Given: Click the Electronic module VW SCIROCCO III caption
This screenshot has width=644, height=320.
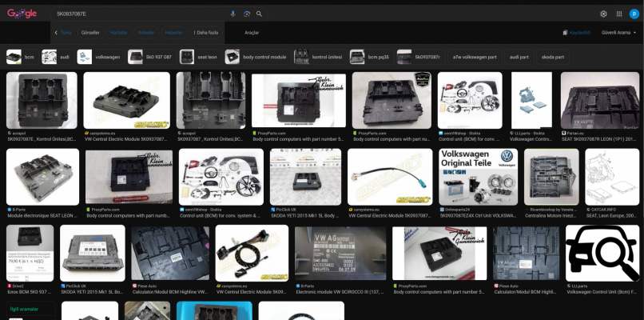Looking at the screenshot, I should click(x=340, y=292).
